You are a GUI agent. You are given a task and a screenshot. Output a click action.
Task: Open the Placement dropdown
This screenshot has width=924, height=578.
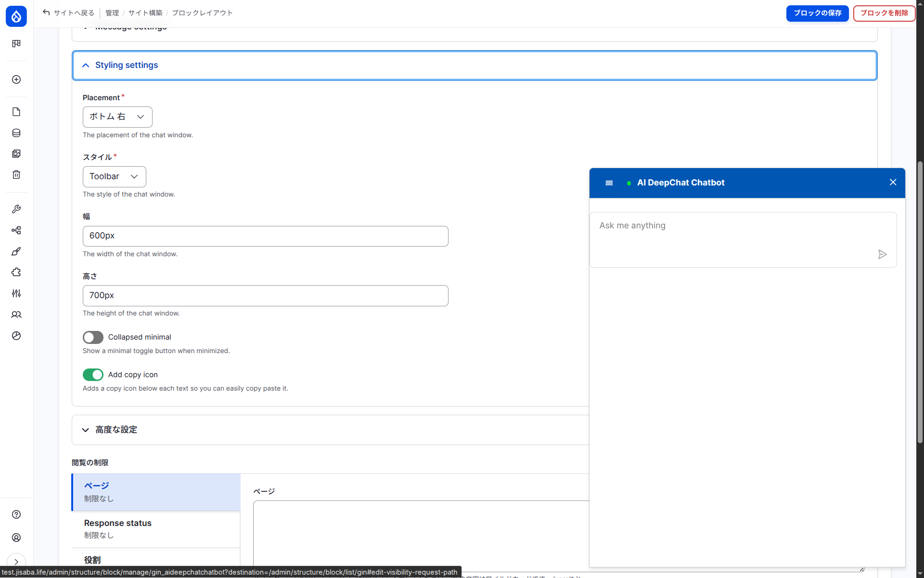pyautogui.click(x=117, y=117)
